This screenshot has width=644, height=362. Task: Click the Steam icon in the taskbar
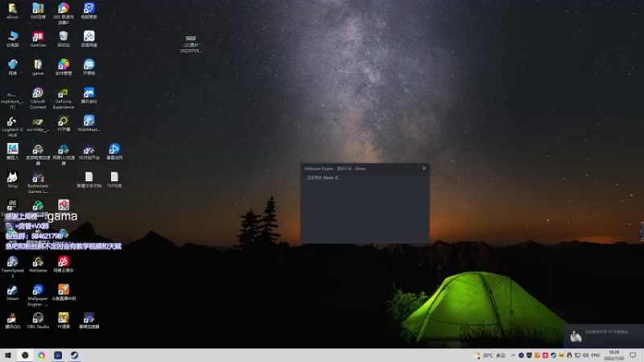[74, 356]
